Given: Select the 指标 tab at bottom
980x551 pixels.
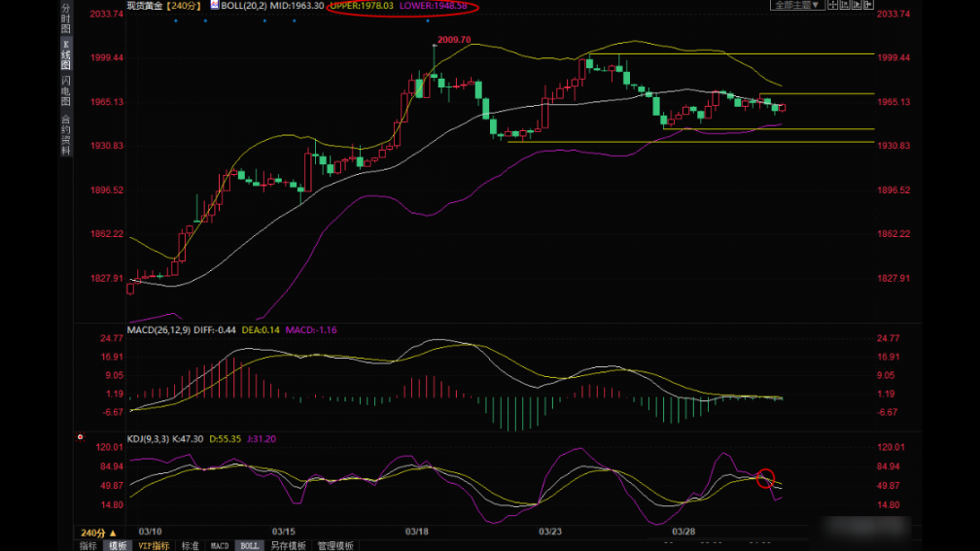Looking at the screenshot, I should tap(88, 545).
